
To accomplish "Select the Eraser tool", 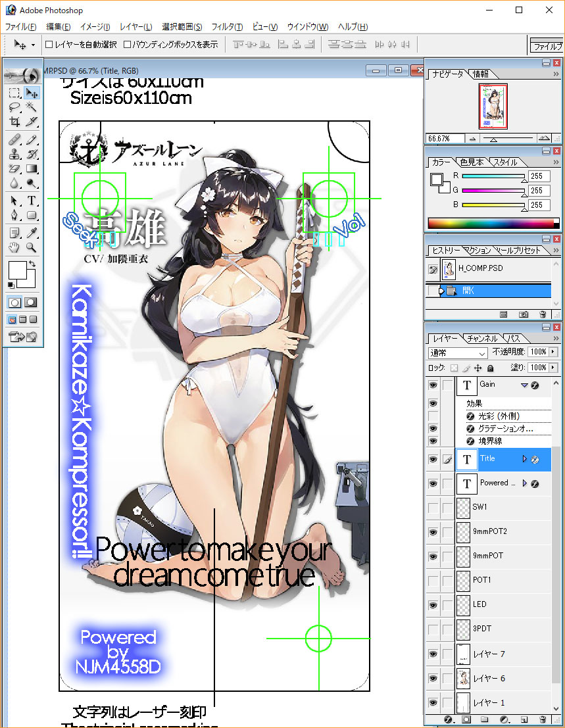I will click(x=14, y=168).
